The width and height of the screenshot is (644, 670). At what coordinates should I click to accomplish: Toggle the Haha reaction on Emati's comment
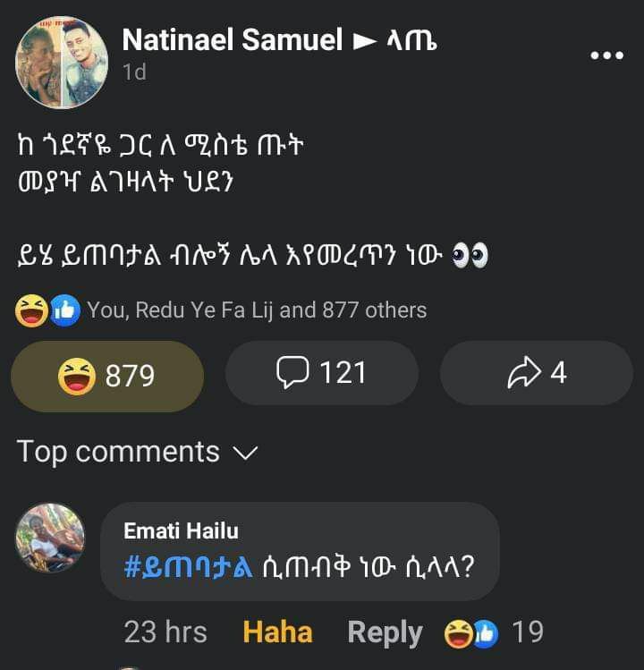[277, 632]
